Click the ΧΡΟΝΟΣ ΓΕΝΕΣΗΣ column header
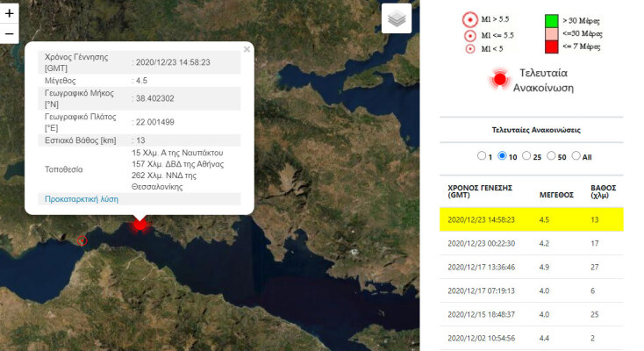This screenshot has width=644, height=351. coord(479,193)
